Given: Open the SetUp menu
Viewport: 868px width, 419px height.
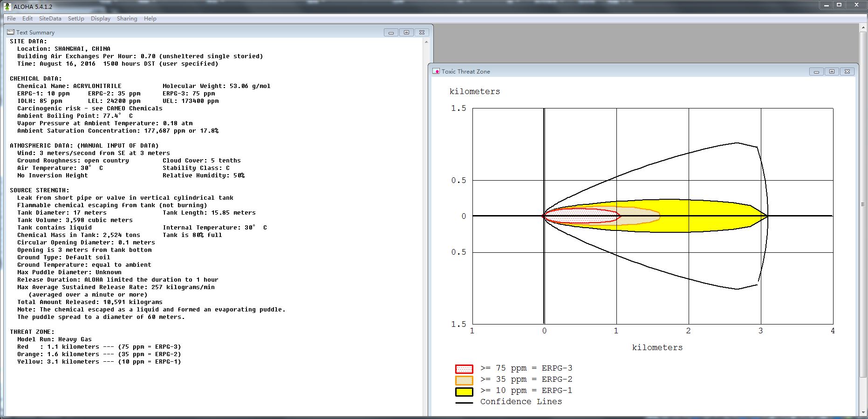Looking at the screenshot, I should [x=76, y=19].
